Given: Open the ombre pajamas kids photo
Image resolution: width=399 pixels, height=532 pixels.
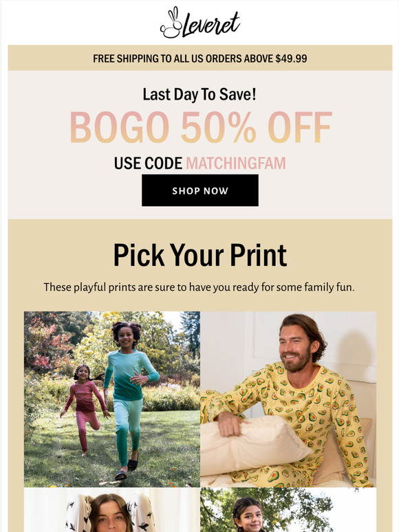Looking at the screenshot, I should (112, 399).
